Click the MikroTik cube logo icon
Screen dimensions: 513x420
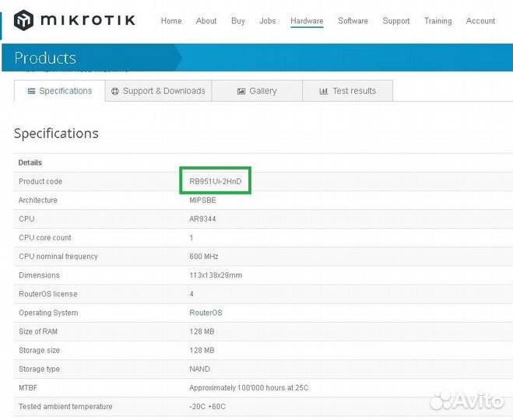click(x=23, y=20)
